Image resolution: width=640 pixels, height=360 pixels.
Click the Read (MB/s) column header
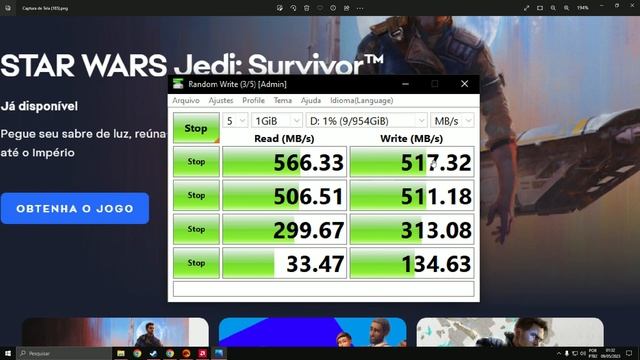point(284,139)
